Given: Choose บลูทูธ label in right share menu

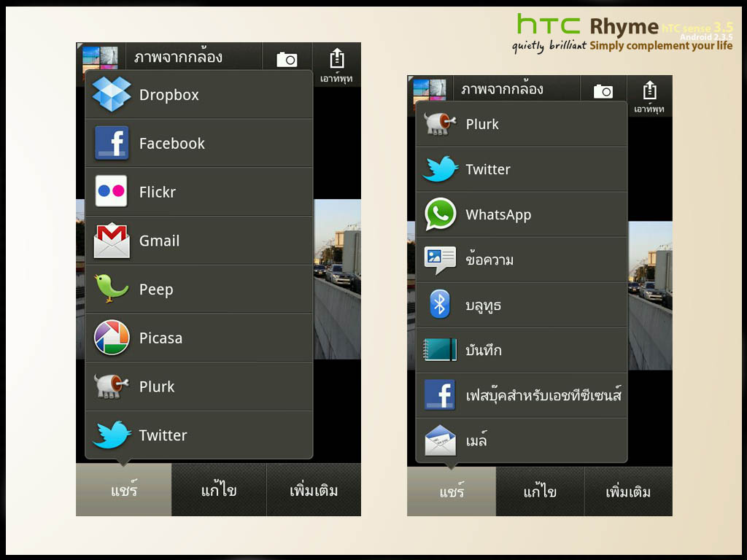Looking at the screenshot, I should (x=483, y=306).
